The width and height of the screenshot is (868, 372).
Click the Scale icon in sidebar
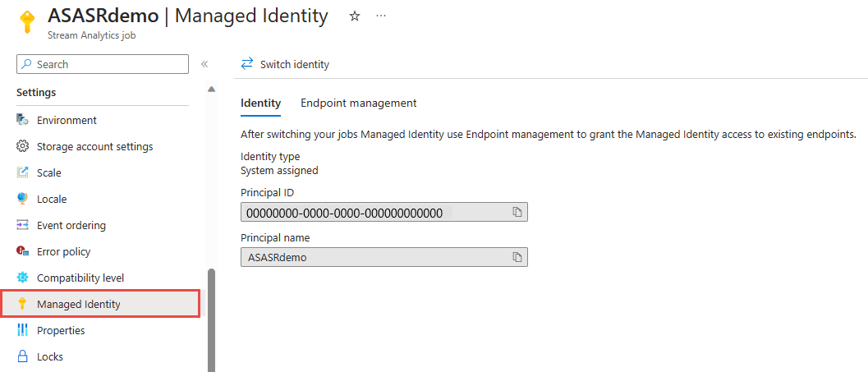pyautogui.click(x=23, y=172)
